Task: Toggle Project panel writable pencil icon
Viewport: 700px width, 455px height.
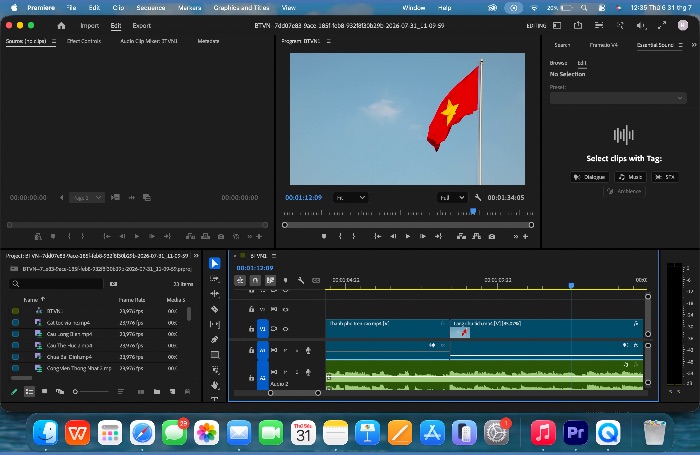Action: [14, 392]
